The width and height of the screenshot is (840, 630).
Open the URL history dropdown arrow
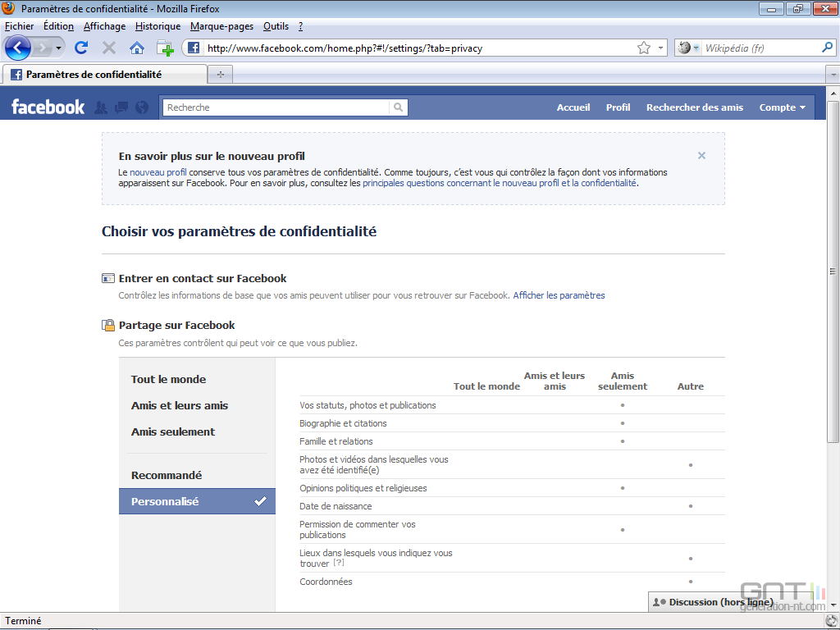(660, 48)
